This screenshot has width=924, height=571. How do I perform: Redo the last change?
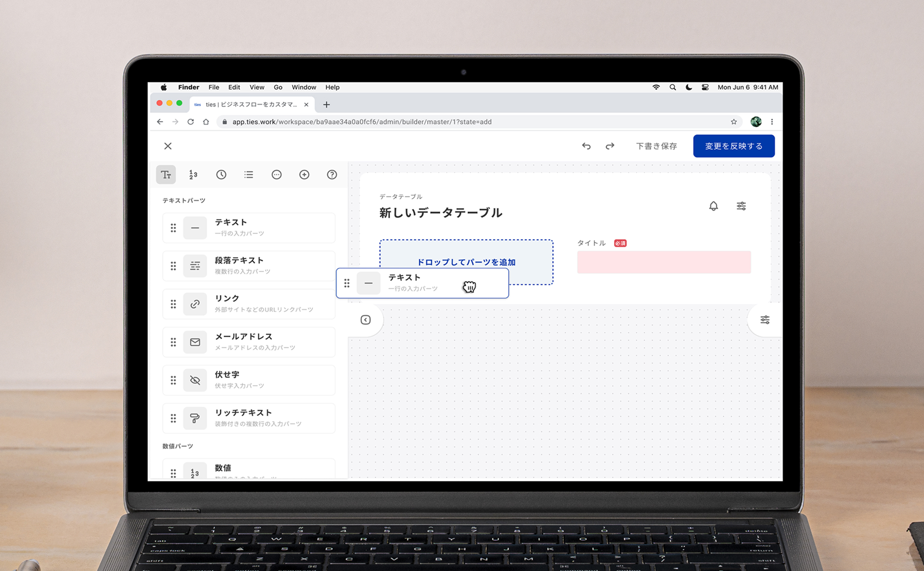pyautogui.click(x=610, y=146)
